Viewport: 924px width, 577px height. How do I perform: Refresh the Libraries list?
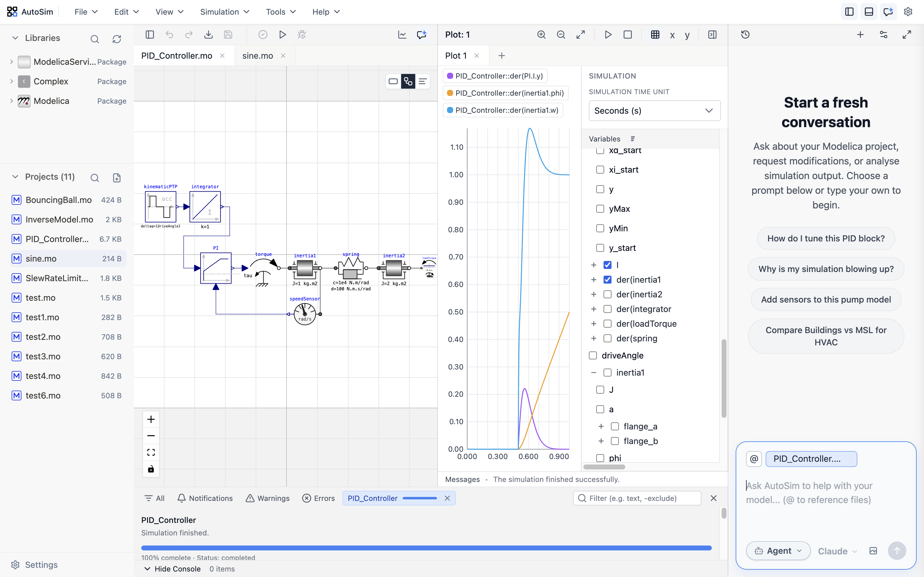coord(117,39)
